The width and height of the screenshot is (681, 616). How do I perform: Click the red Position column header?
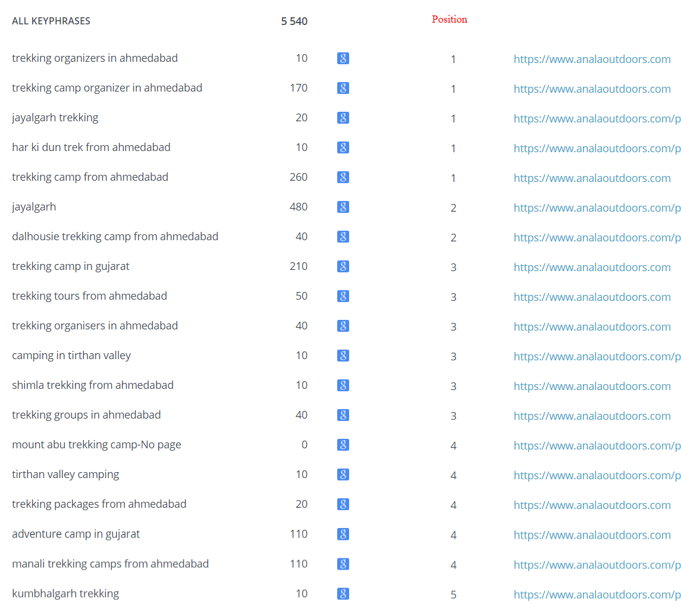click(x=450, y=20)
